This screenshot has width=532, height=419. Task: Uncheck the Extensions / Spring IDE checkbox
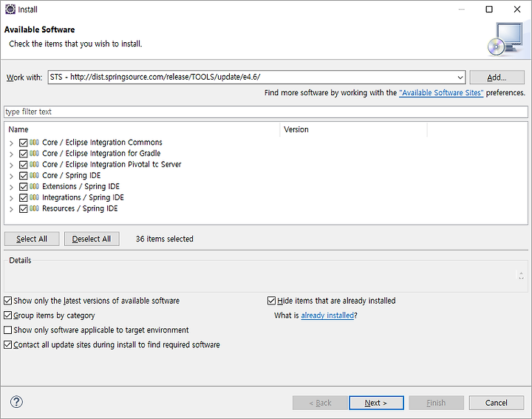click(24, 187)
